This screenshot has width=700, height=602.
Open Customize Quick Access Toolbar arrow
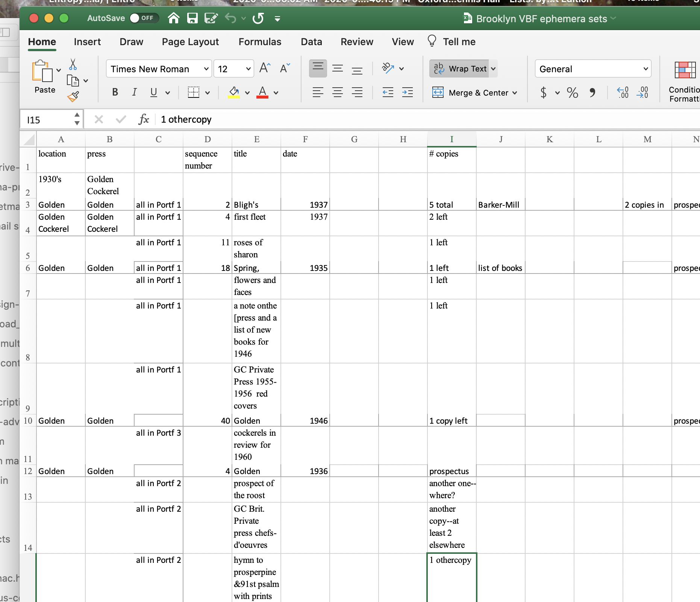(277, 18)
